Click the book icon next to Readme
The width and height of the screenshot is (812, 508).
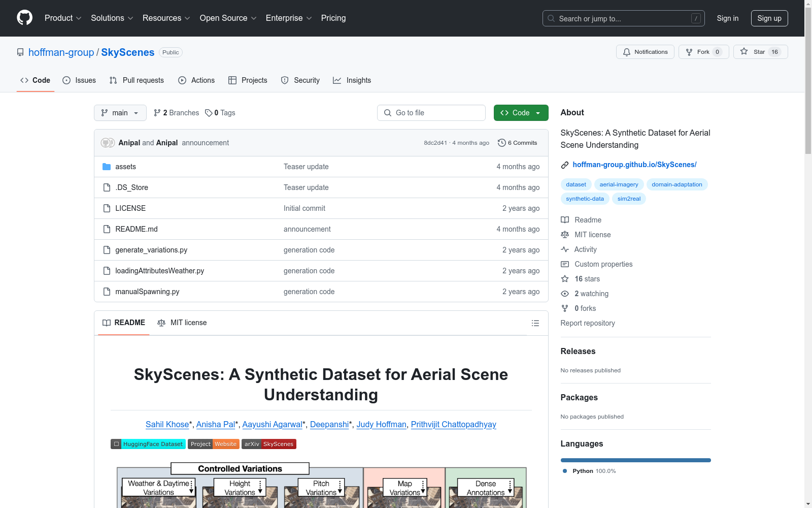(565, 220)
